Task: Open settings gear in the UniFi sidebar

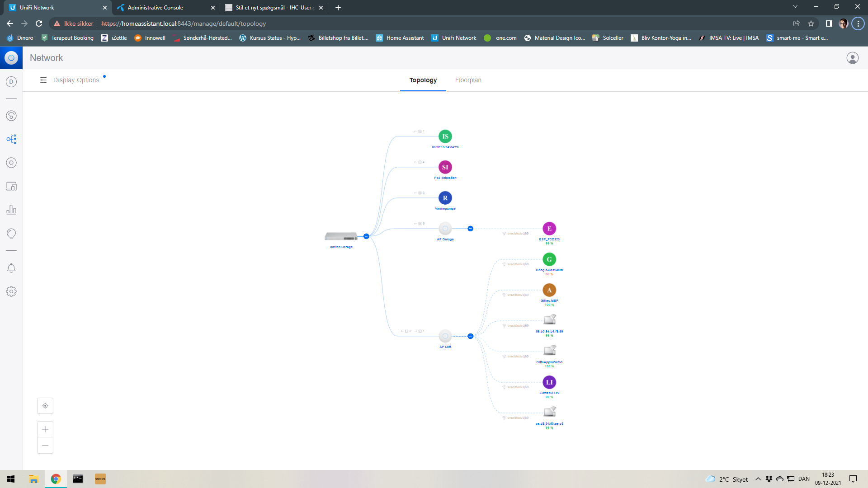Action: coord(11,291)
